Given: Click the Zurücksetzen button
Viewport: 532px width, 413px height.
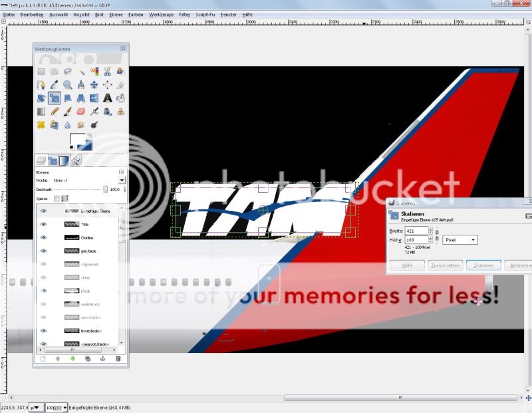Looking at the screenshot, I should click(445, 265).
